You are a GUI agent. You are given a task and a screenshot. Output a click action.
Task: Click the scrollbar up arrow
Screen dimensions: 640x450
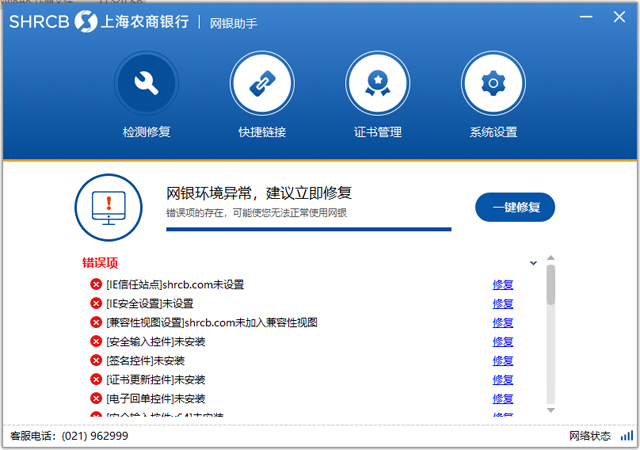coord(551,258)
